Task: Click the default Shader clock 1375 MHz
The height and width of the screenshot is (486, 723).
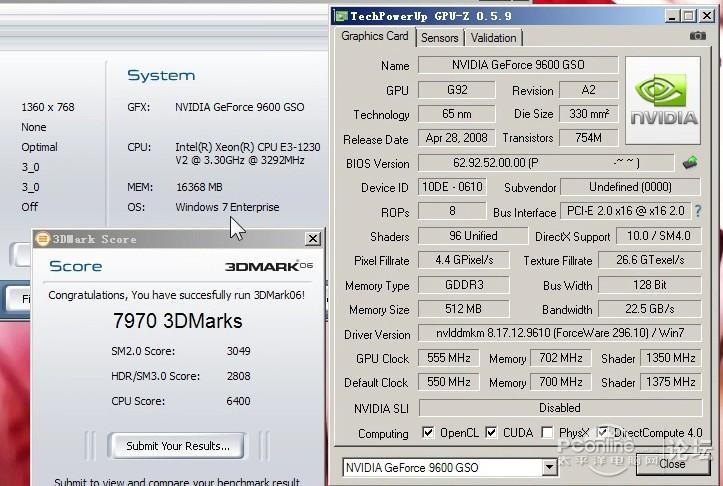Action: tap(670, 382)
